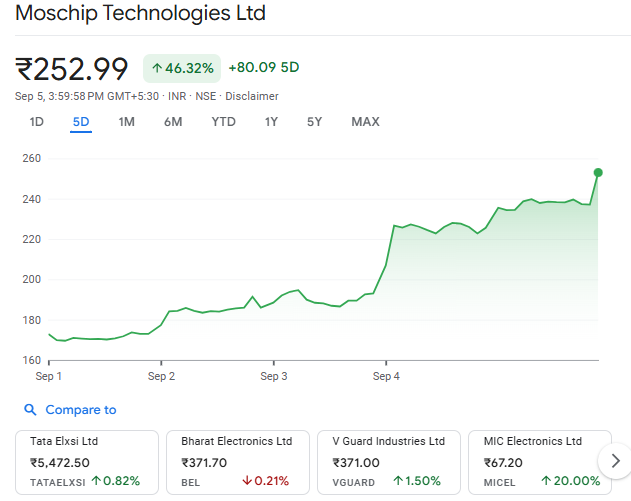
Task: Click the Moschip Technologies Ltd title
Action: pos(140,14)
